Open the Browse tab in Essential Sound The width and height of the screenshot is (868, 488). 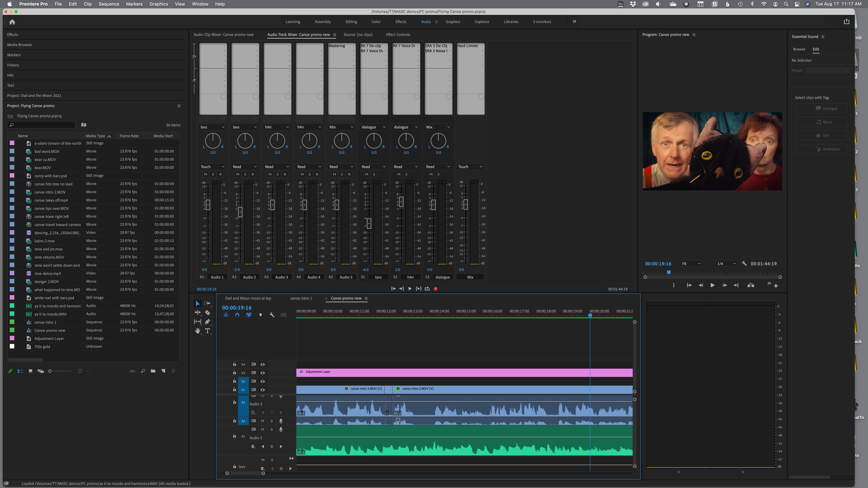point(799,49)
